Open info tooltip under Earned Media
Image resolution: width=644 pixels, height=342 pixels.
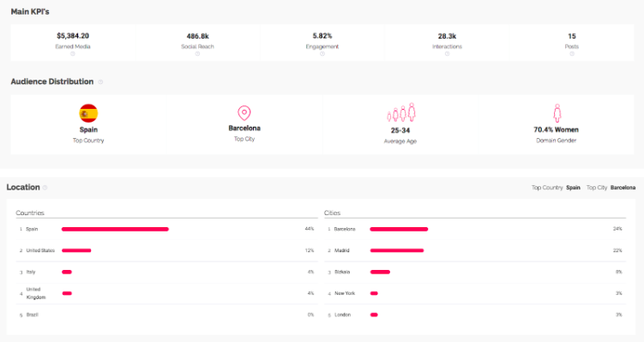point(73,54)
